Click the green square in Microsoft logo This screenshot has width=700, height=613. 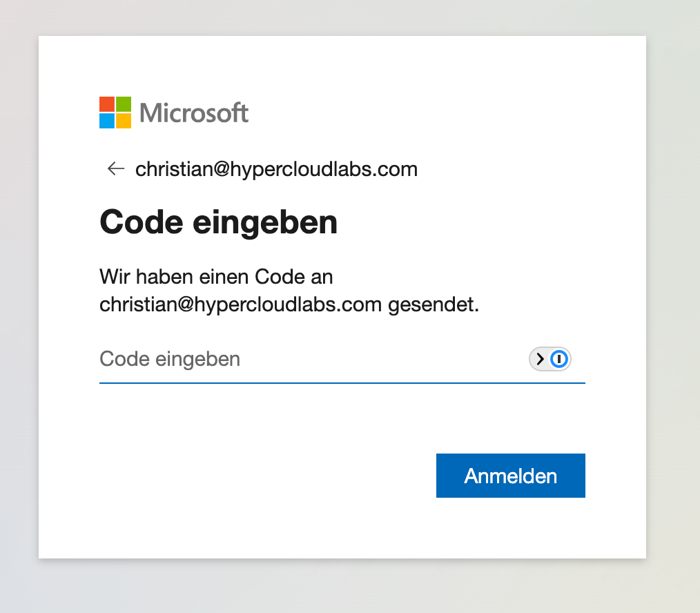pyautogui.click(x=124, y=104)
